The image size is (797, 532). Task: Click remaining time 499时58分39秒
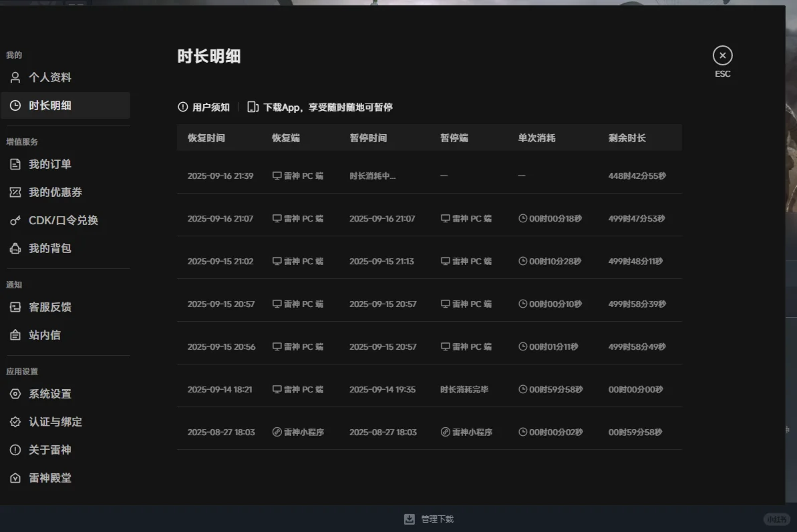click(x=637, y=304)
